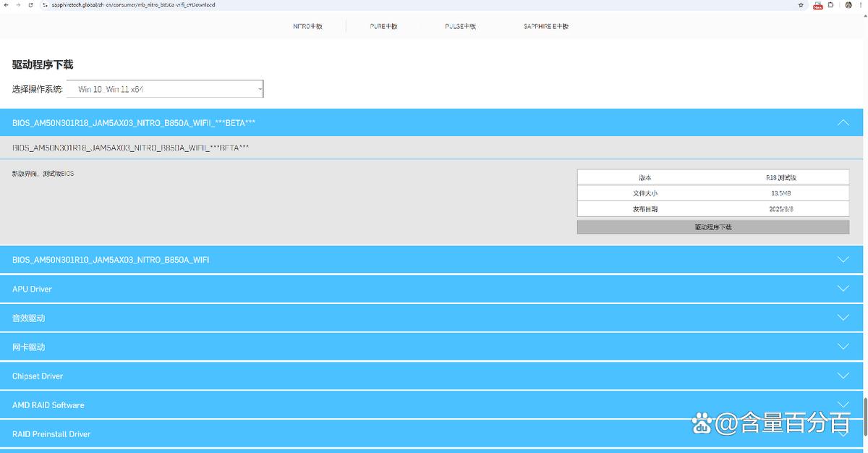868x453 pixels.
Task: Expand the AMD RAID Software section chevron
Action: (843, 405)
